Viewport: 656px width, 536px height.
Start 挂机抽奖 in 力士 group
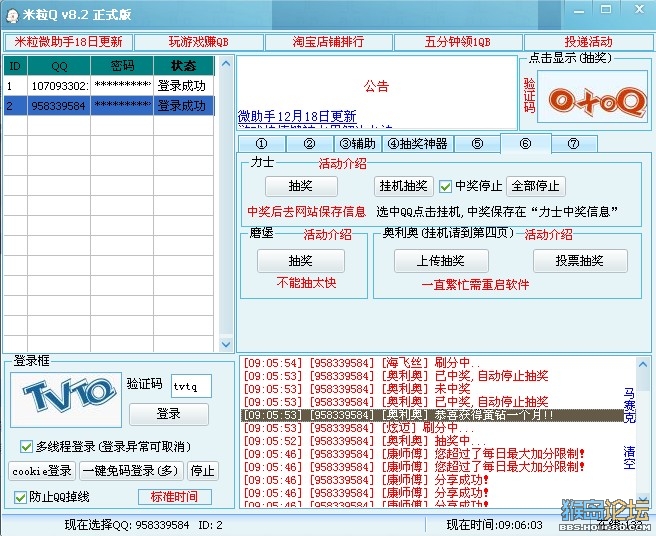[403, 186]
